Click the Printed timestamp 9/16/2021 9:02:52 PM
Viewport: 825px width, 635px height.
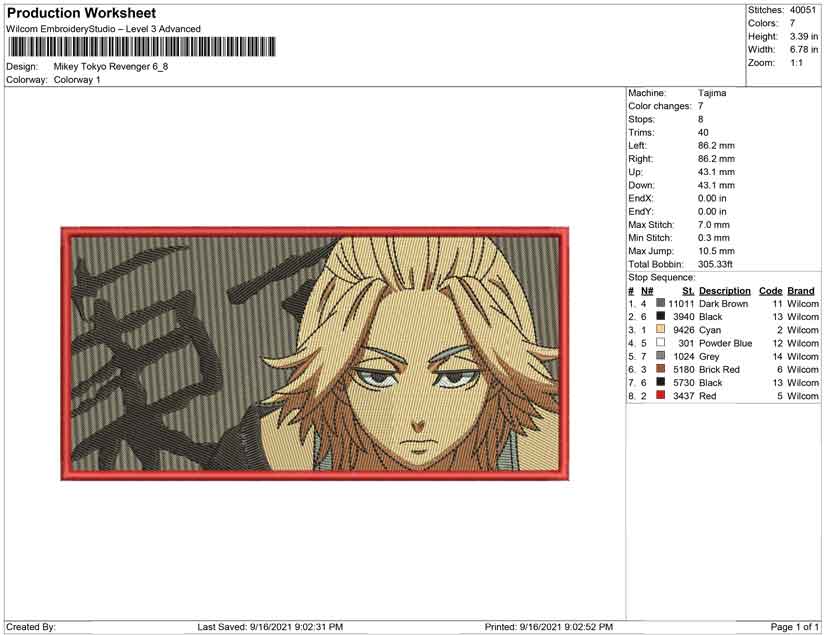click(x=566, y=627)
